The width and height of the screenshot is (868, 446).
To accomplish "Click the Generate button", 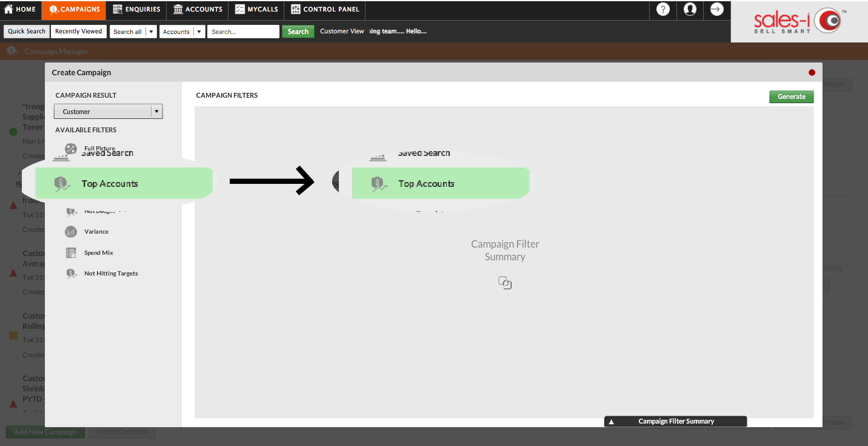I will click(791, 96).
